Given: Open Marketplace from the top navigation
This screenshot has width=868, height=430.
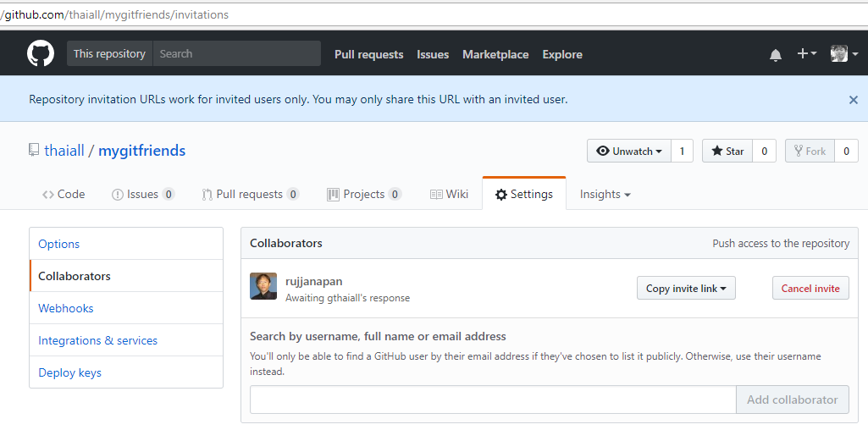Looking at the screenshot, I should click(x=495, y=54).
